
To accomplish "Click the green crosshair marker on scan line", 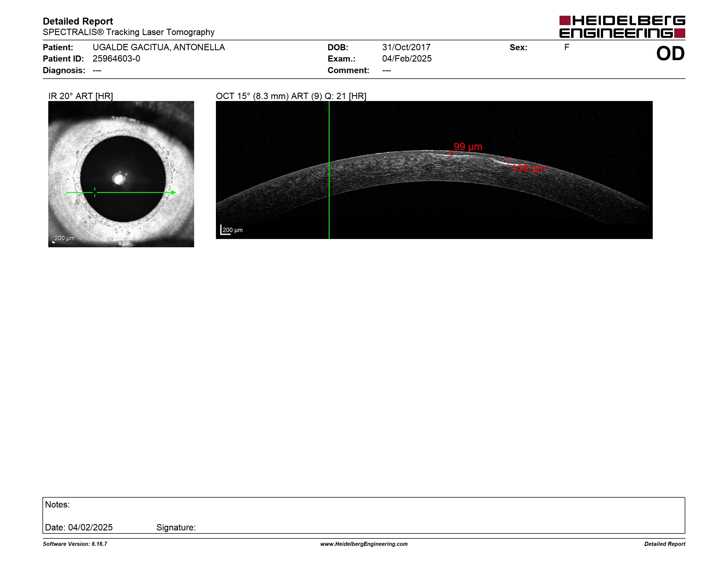I will (x=95, y=192).
